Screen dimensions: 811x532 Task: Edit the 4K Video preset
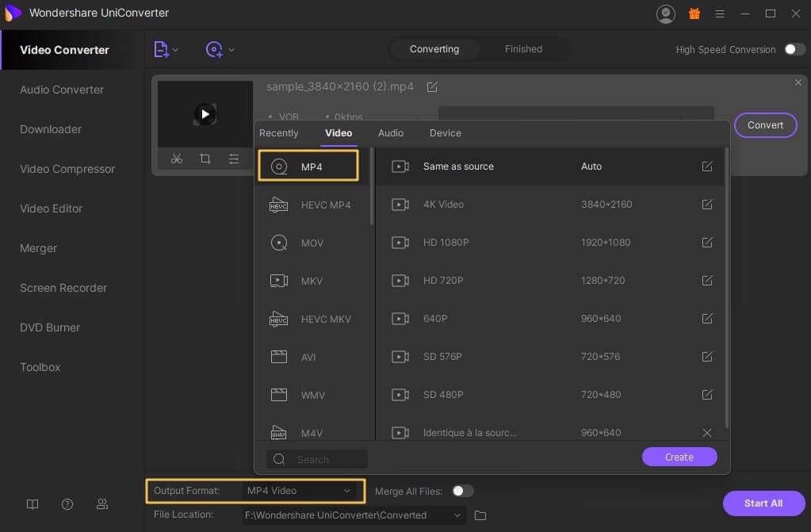click(707, 205)
